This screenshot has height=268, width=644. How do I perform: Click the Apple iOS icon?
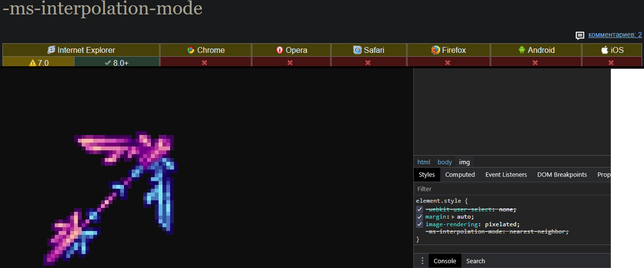coord(605,50)
